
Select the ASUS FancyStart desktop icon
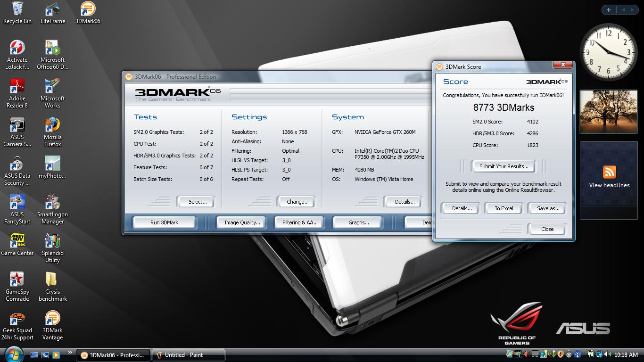click(17, 209)
